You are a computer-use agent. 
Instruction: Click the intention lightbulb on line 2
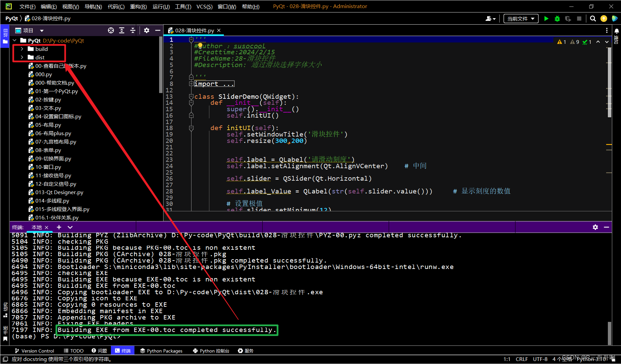coord(200,45)
